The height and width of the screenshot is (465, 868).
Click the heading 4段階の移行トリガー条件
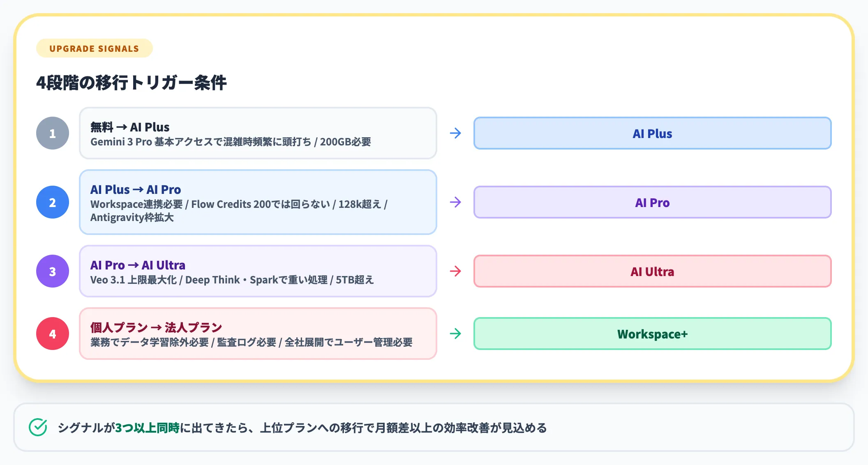pos(131,83)
